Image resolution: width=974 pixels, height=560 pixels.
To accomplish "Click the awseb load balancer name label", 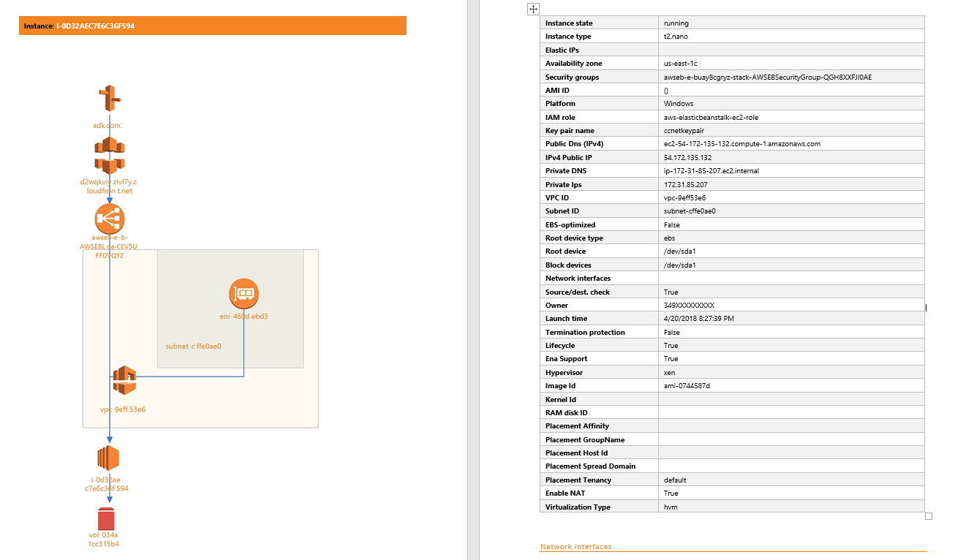I will [108, 247].
